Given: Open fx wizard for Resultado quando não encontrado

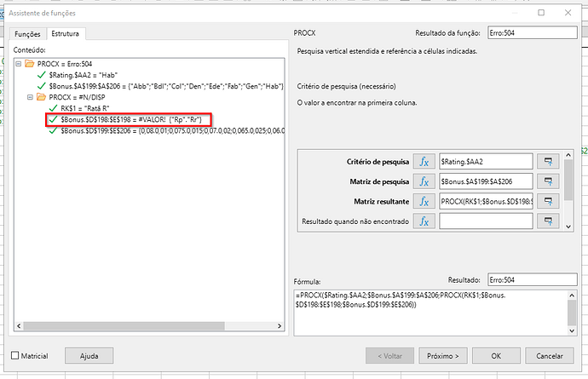Looking at the screenshot, I should pyautogui.click(x=424, y=221).
